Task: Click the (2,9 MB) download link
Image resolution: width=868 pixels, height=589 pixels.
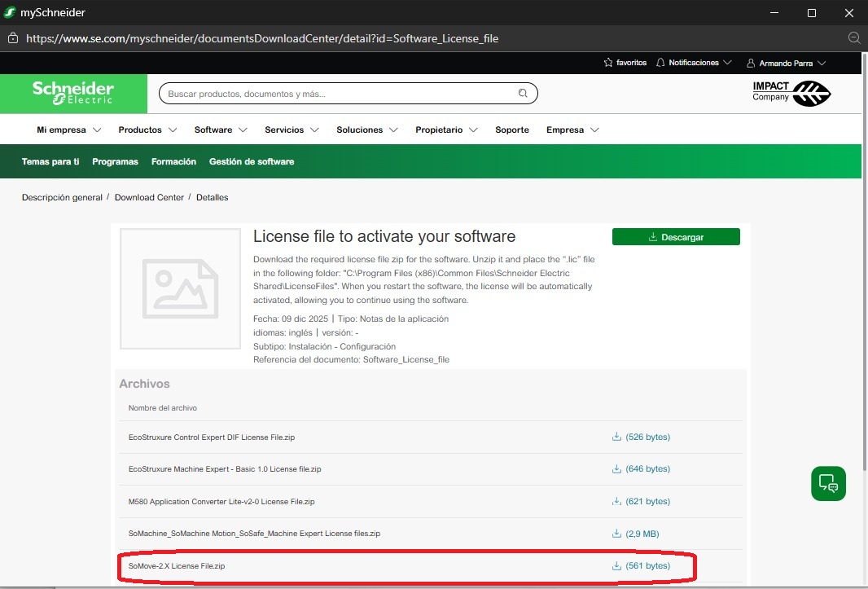Action: point(642,534)
